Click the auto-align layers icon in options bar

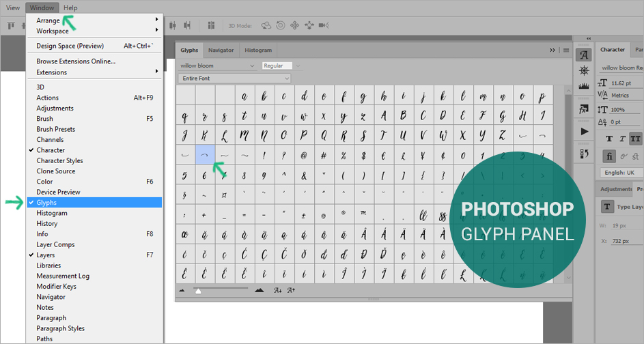coord(211,25)
